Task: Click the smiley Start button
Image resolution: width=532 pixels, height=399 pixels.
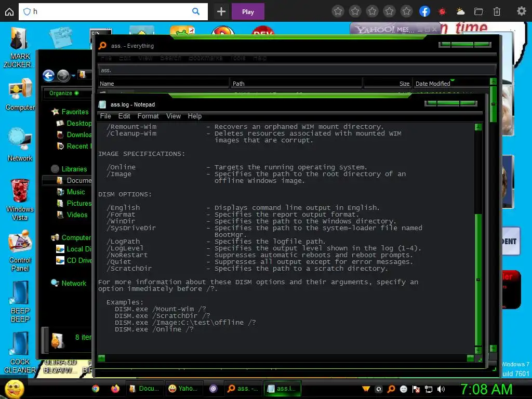Action: [14, 389]
